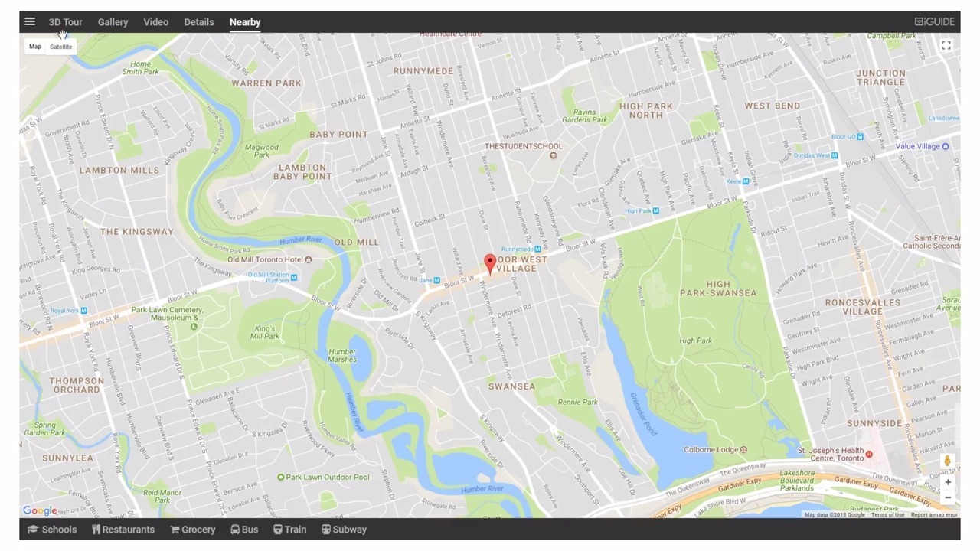The height and width of the screenshot is (551, 980).
Task: Show nearby Train stations
Action: (x=289, y=530)
